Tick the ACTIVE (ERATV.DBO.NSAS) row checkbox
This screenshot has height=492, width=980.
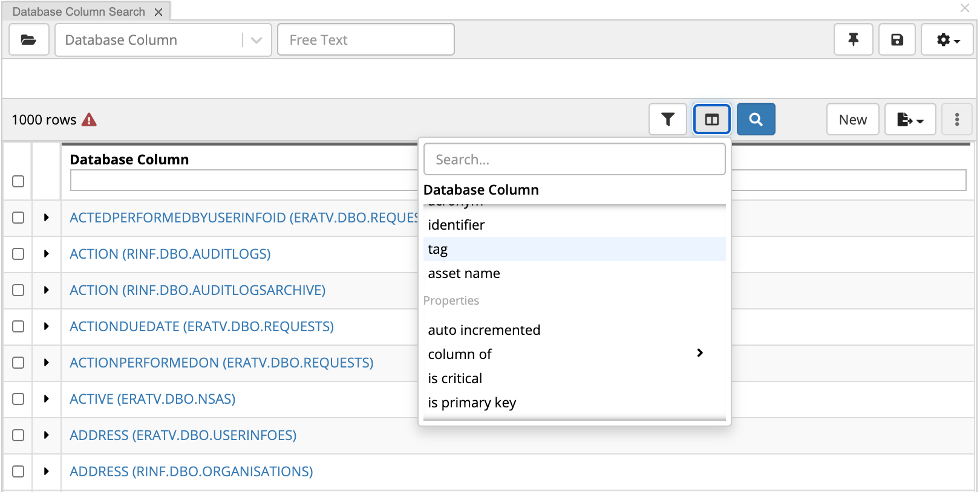18,399
